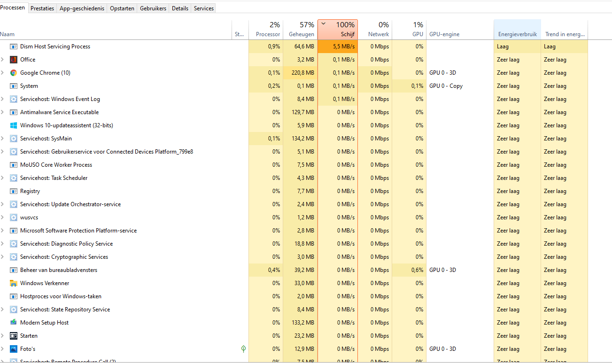This screenshot has height=364, width=612.
Task: Select the Windows Verkenner folder icon
Action: (14, 283)
